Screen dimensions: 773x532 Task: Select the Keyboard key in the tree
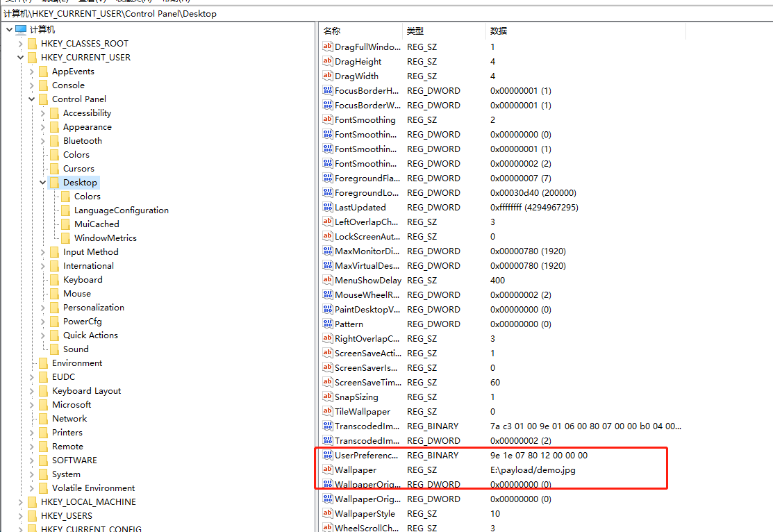coord(83,280)
